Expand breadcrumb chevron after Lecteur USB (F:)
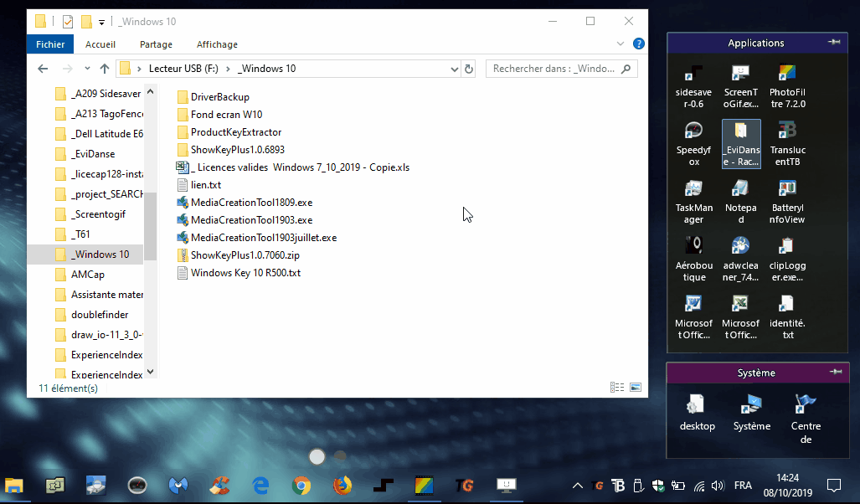This screenshot has height=504, width=860. [x=228, y=69]
